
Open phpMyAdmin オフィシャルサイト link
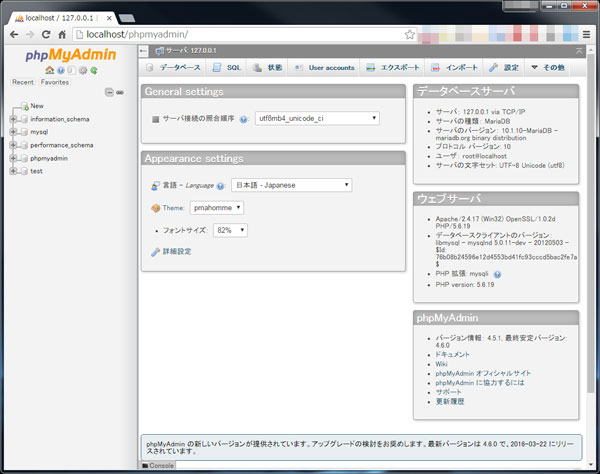click(x=483, y=373)
